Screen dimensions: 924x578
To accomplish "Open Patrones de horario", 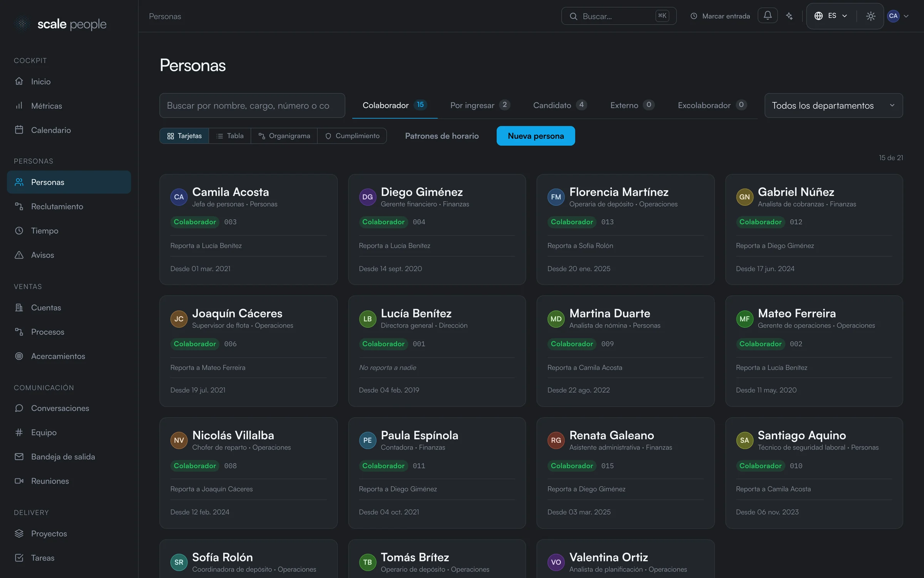I will pyautogui.click(x=442, y=136).
